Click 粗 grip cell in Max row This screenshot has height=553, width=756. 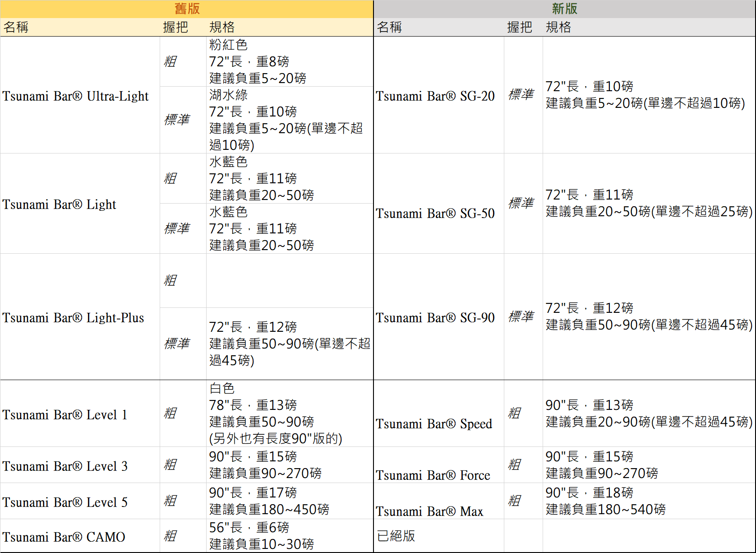point(523,501)
